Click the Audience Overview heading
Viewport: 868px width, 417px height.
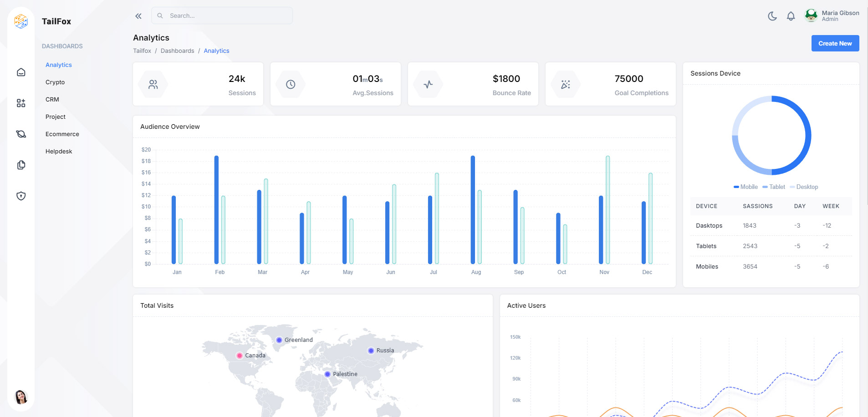[x=170, y=127]
